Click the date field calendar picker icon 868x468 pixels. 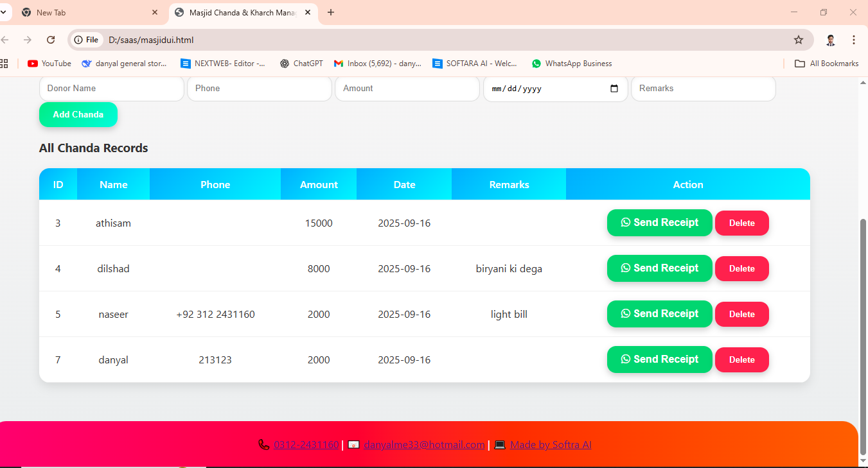click(x=614, y=89)
